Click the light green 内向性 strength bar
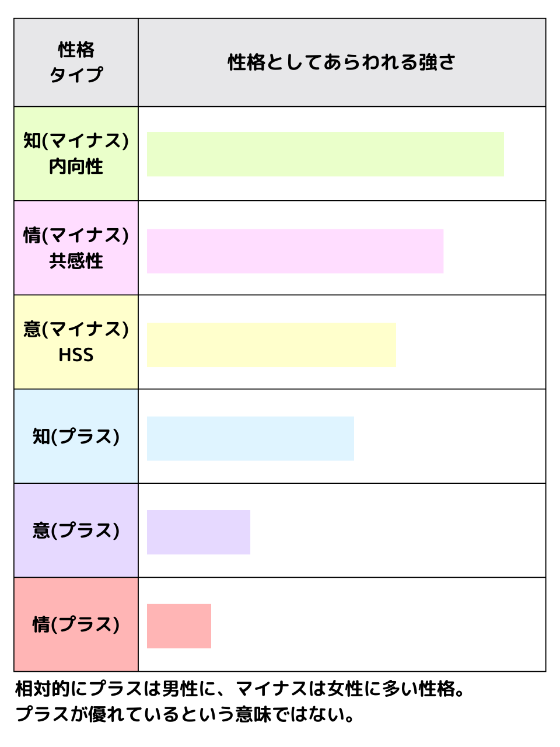 [x=325, y=154]
